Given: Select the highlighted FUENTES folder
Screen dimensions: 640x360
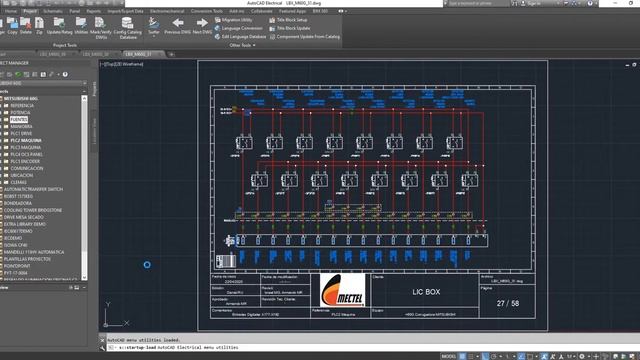Looking at the screenshot, I should tap(19, 119).
